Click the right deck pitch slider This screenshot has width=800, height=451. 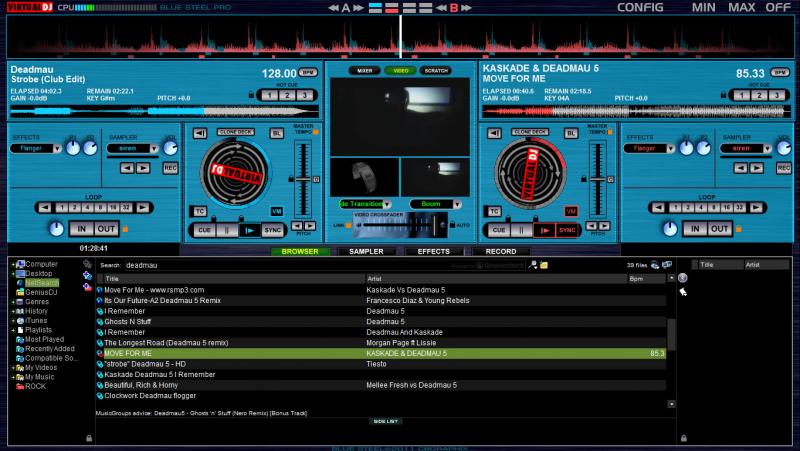click(597, 179)
